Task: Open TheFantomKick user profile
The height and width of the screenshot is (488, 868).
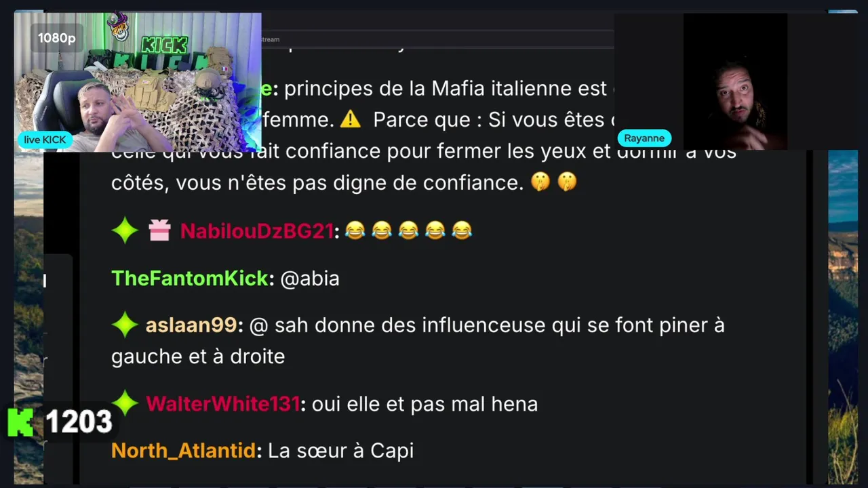Action: coord(190,278)
